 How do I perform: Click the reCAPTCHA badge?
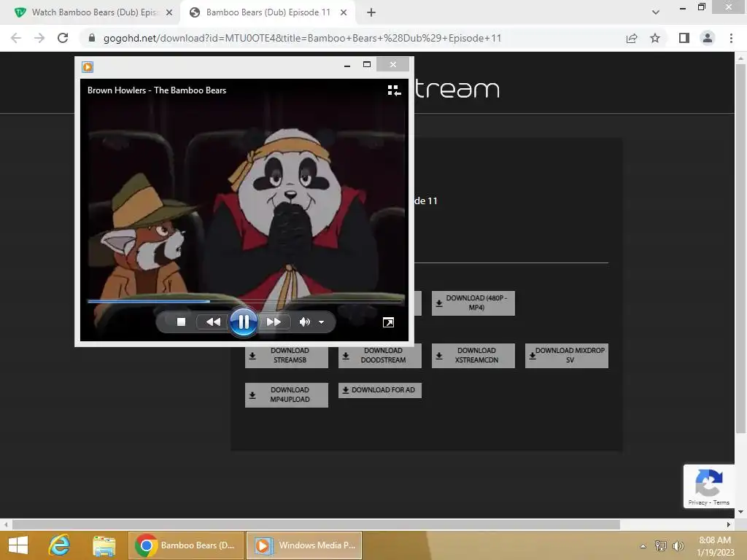coord(709,486)
